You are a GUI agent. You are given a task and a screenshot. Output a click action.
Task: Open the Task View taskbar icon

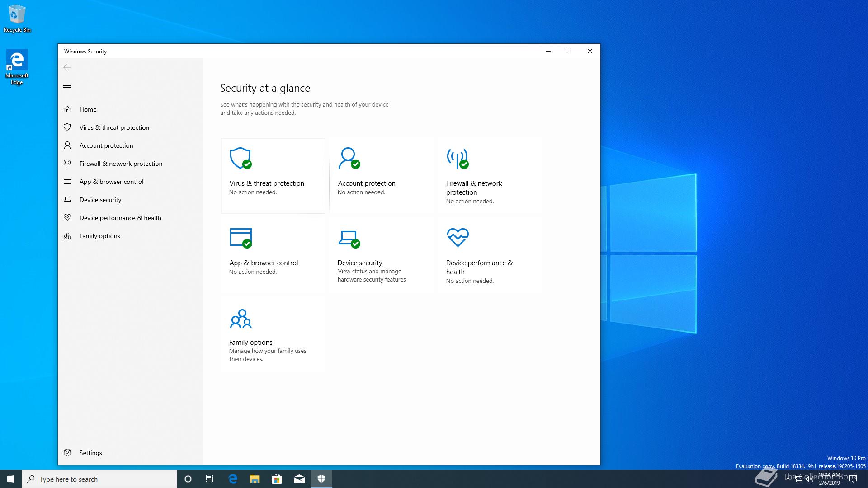coord(210,479)
